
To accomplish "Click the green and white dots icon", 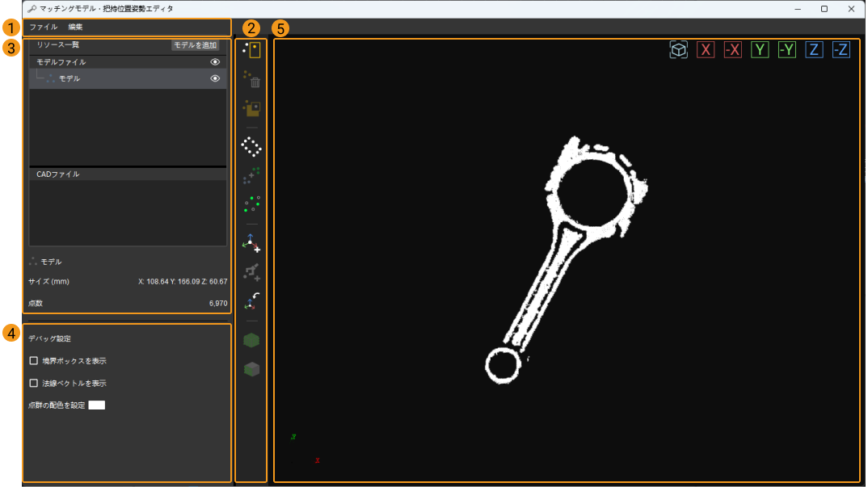I will pyautogui.click(x=252, y=204).
